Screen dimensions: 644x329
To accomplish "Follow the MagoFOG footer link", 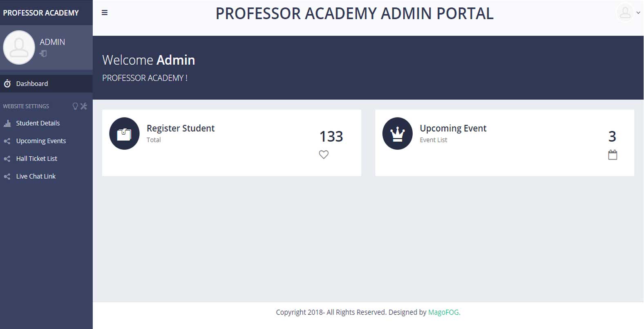I will point(444,312).
